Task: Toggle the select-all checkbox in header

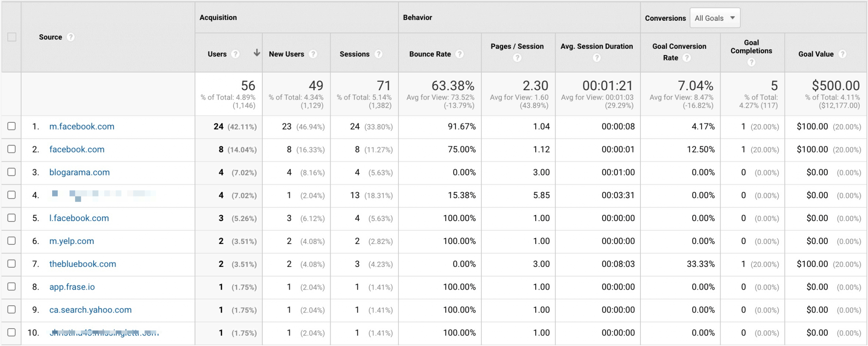Action: [x=11, y=37]
